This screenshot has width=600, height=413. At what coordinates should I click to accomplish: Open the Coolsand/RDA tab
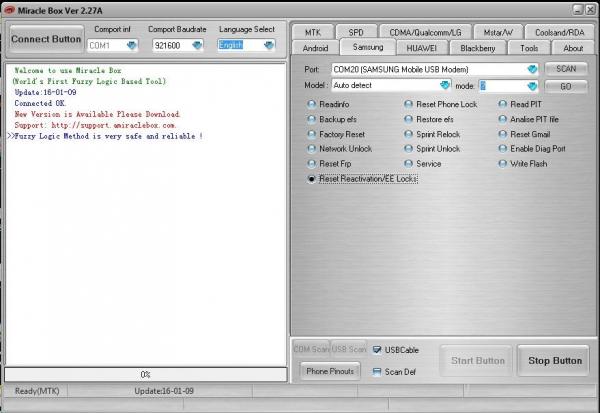coord(559,33)
